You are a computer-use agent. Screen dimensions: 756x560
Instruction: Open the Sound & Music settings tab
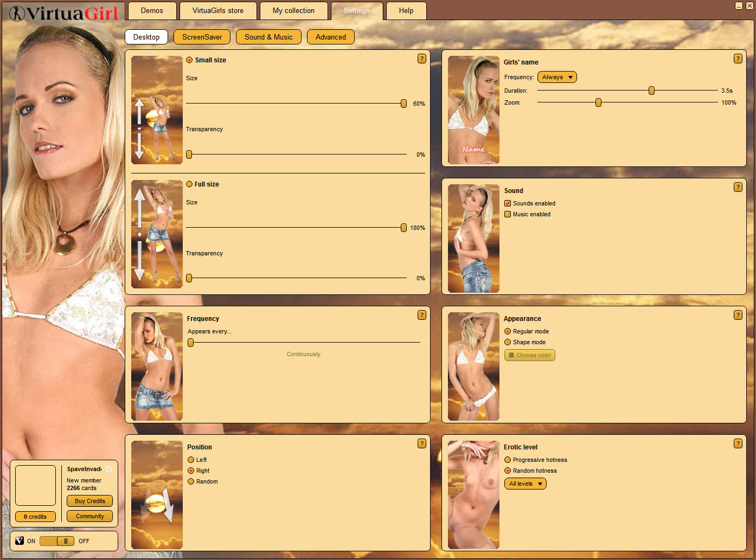(x=268, y=37)
